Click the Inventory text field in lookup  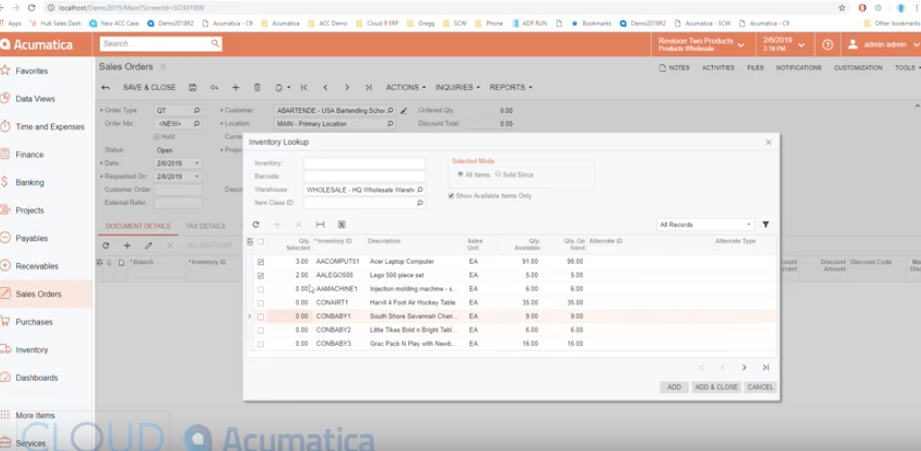(364, 163)
